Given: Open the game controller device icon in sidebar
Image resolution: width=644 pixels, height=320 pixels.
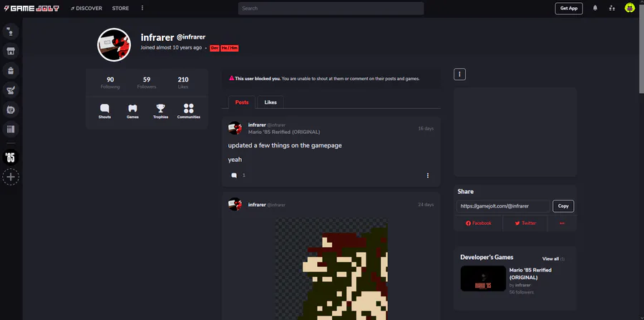Looking at the screenshot, I should point(11,110).
